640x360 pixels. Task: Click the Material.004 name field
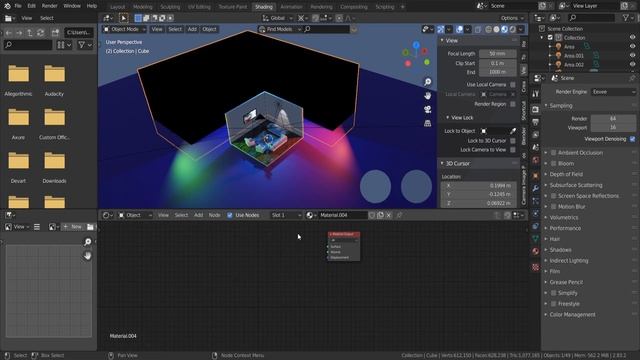pyautogui.click(x=342, y=215)
